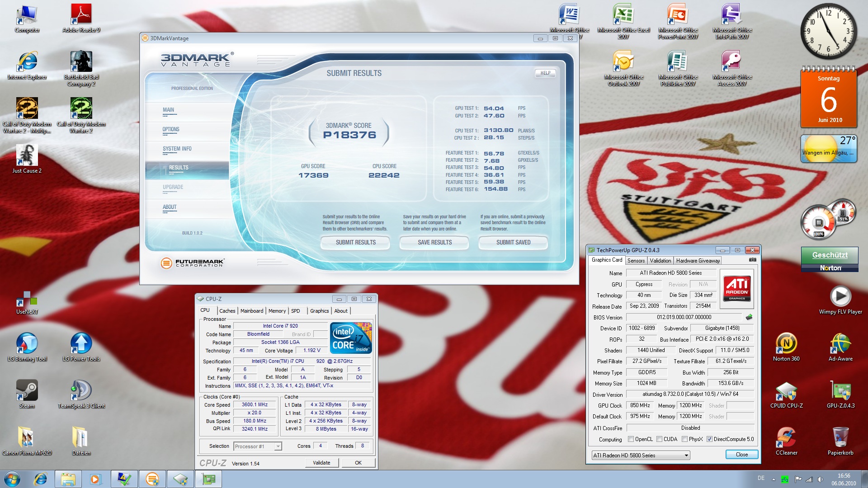Click Validate button in CPU-Z
Viewport: 868px width, 488px height.
click(321, 463)
